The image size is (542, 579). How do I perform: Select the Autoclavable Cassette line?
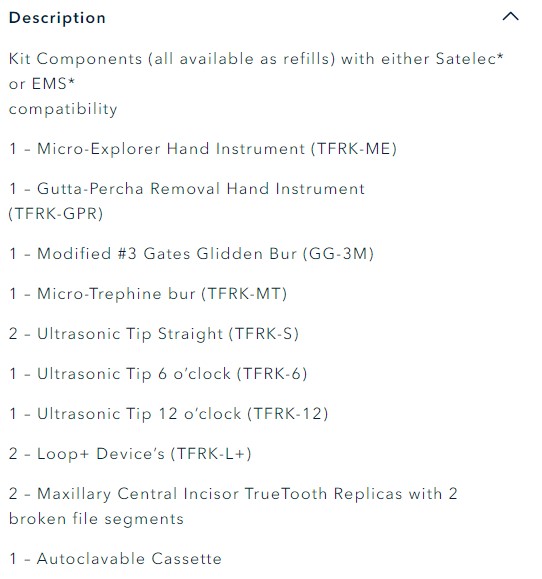[x=115, y=559]
